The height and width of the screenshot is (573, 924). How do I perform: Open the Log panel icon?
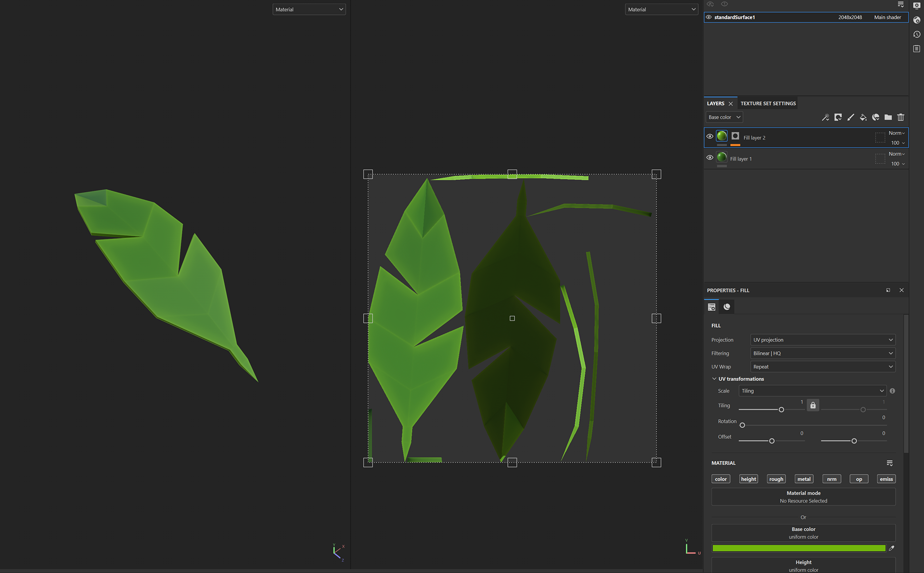(917, 49)
